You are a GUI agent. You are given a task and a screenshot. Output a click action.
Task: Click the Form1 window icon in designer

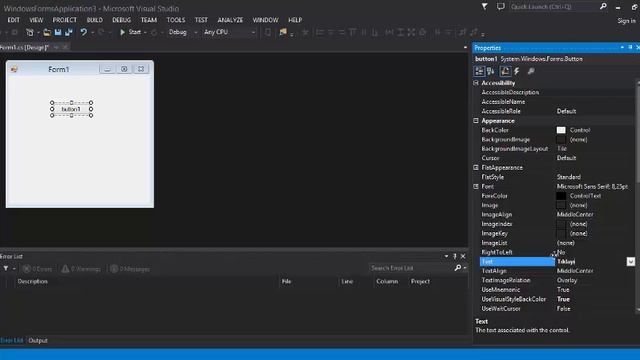tap(14, 69)
